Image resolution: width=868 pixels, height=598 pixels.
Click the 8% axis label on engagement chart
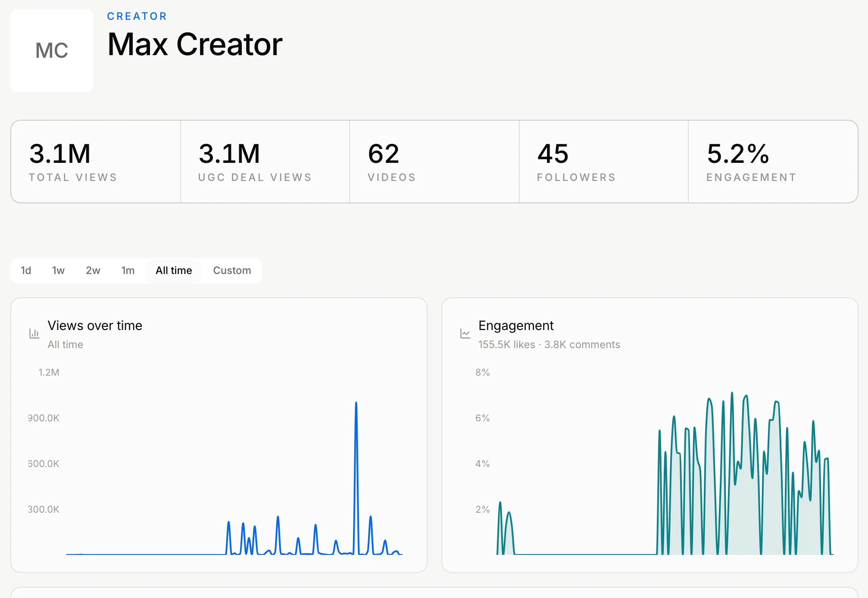point(483,372)
